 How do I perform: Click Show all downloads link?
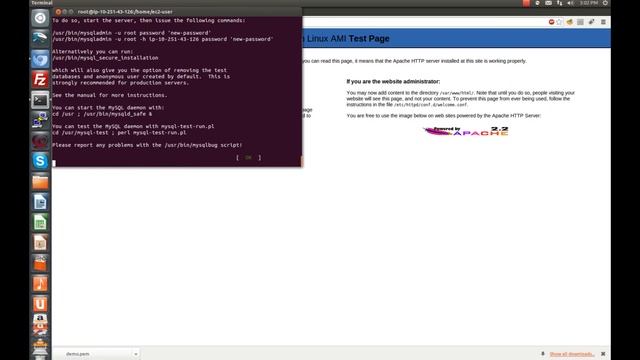(x=571, y=354)
